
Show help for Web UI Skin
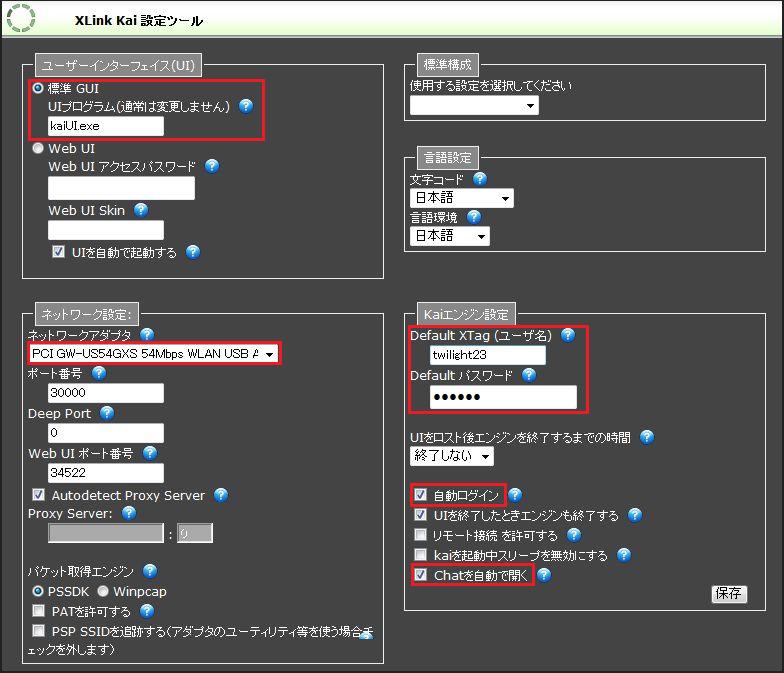click(141, 210)
